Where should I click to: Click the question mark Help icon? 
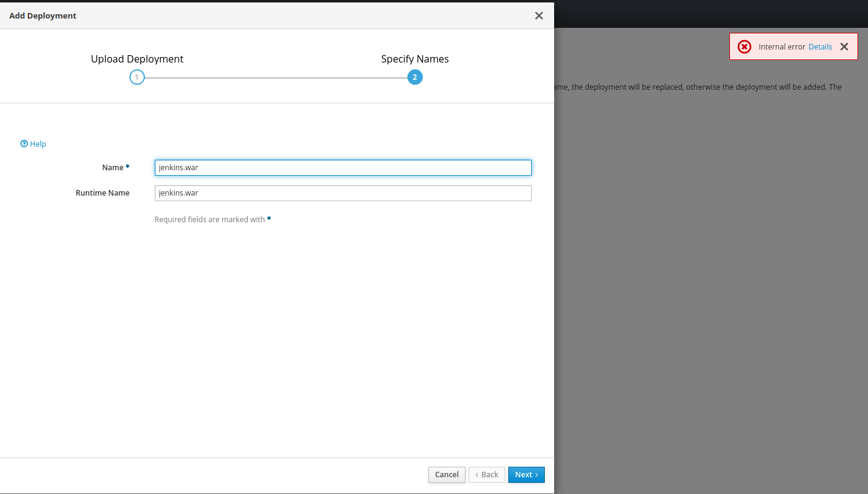click(24, 144)
